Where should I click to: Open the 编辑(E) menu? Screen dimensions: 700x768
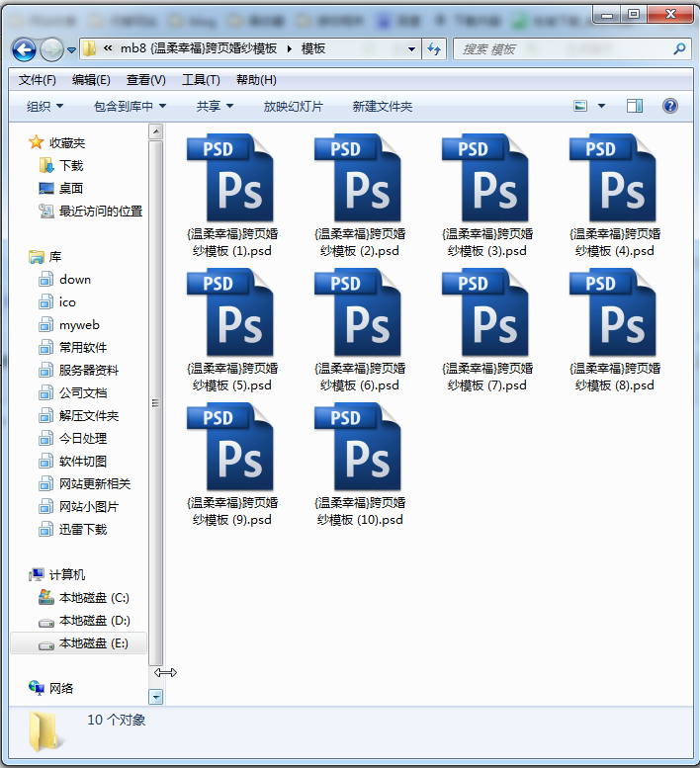point(91,80)
